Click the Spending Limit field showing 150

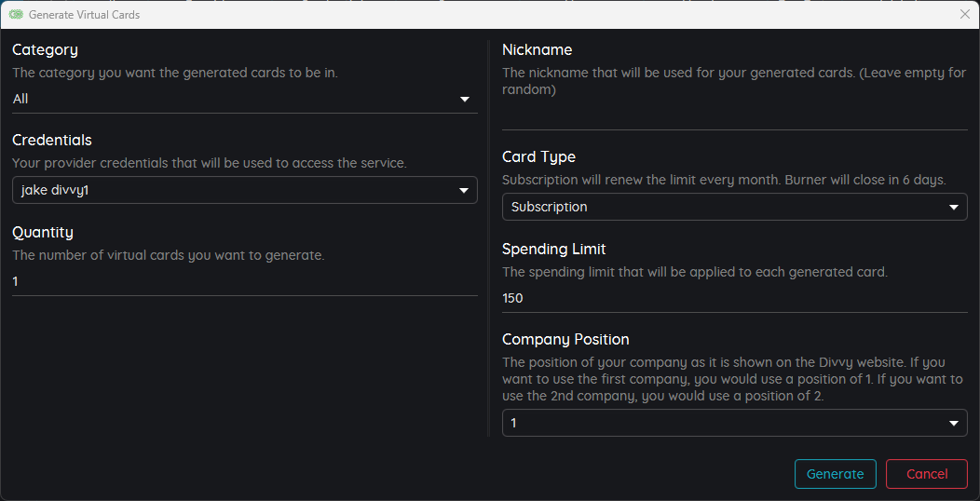click(x=735, y=299)
